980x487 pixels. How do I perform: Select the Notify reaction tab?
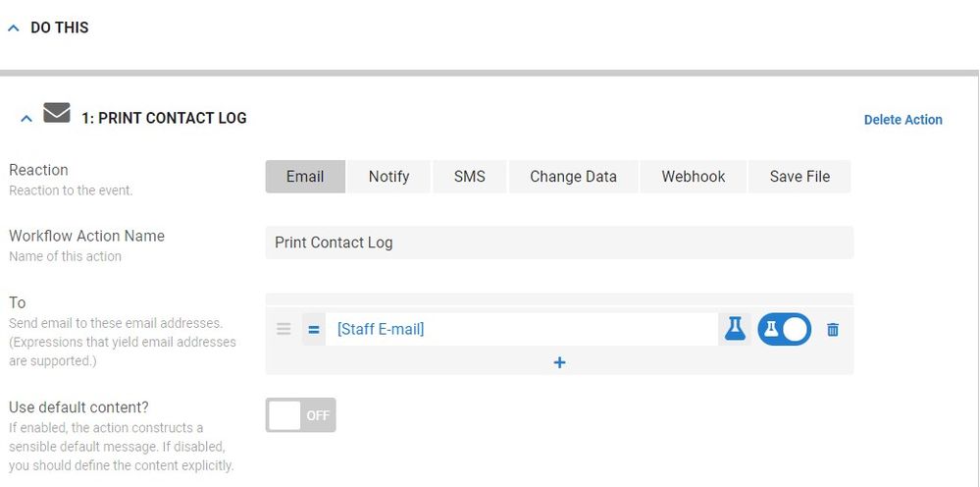click(388, 177)
